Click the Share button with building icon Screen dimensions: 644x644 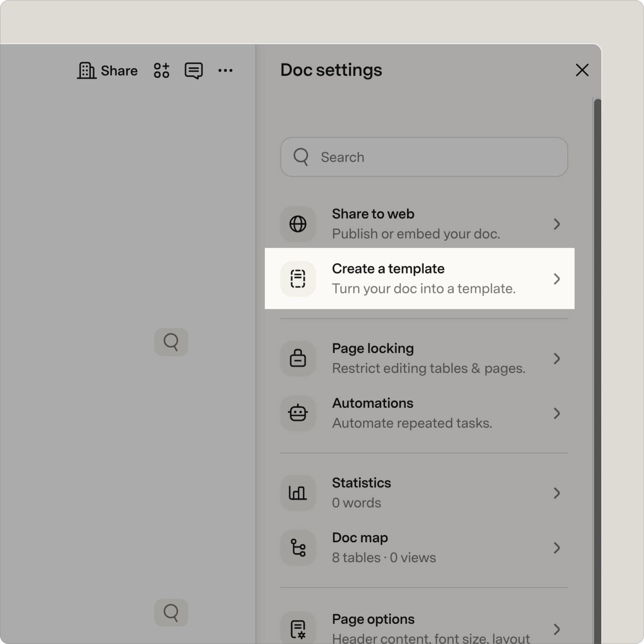point(107,71)
